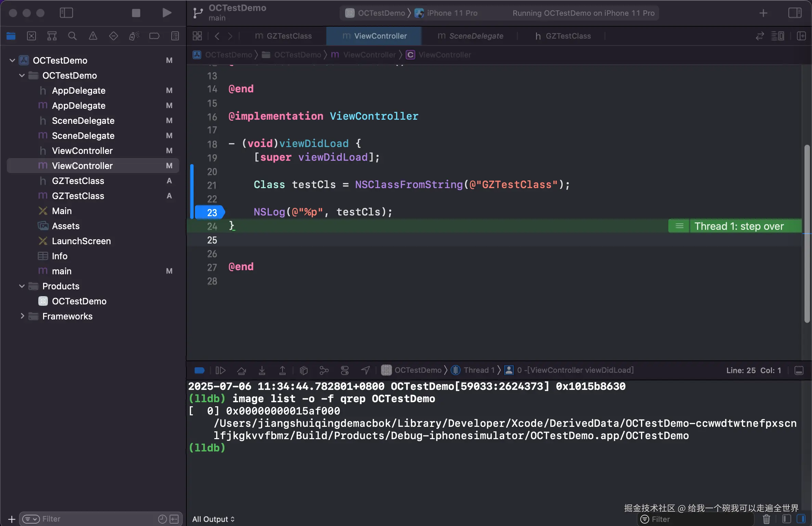This screenshot has width=812, height=526.
Task: Open the Debug View Hierarchy icon
Action: point(304,370)
